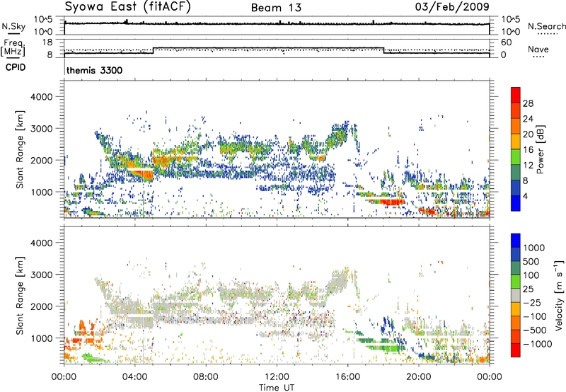Image resolution: width=566 pixels, height=392 pixels.
Task: Click the 'Velocity [m s-1]' color bar label
Action: tap(559, 295)
